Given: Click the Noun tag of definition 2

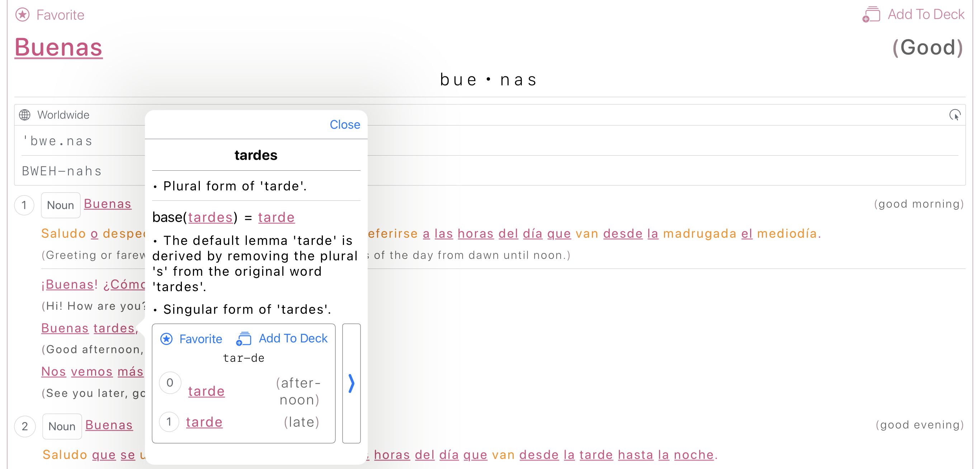Looking at the screenshot, I should coord(62,426).
